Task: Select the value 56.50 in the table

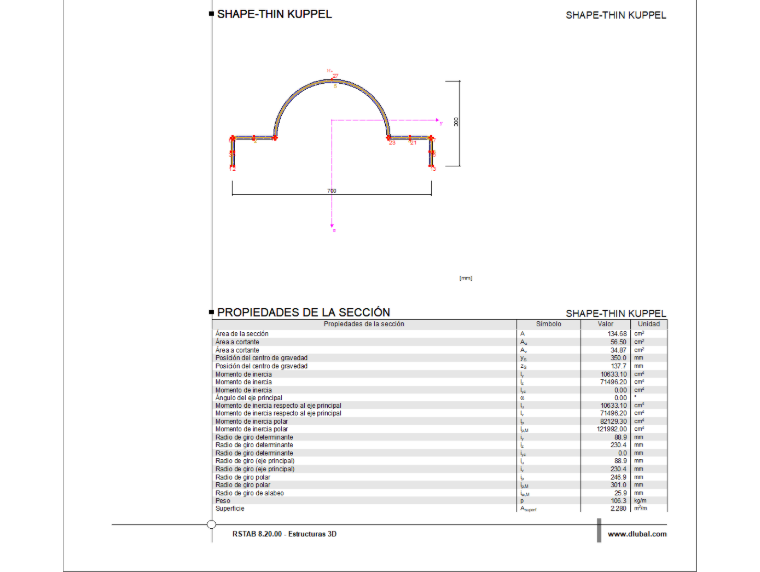Action: click(x=618, y=342)
